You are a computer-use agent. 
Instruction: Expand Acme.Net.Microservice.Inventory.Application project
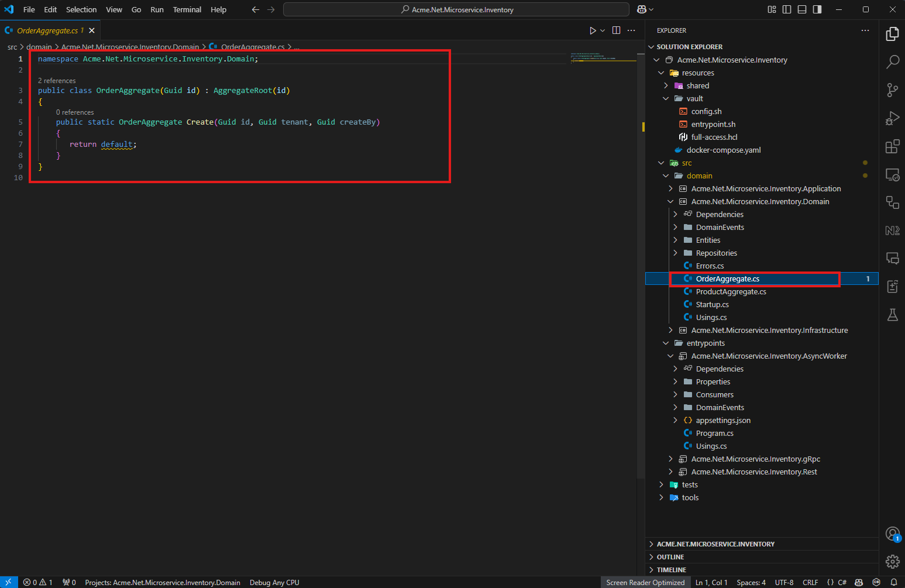point(670,188)
